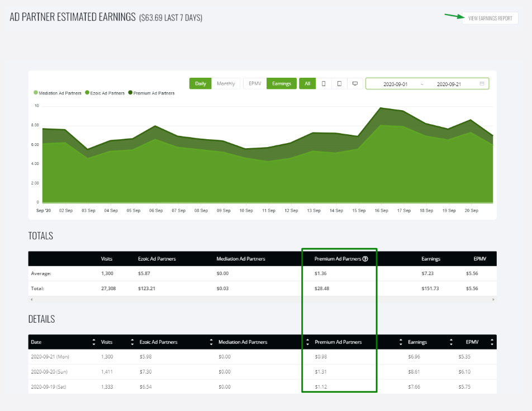532x411 pixels.
Task: Sort details by Date column arrows
Action: coord(93,342)
